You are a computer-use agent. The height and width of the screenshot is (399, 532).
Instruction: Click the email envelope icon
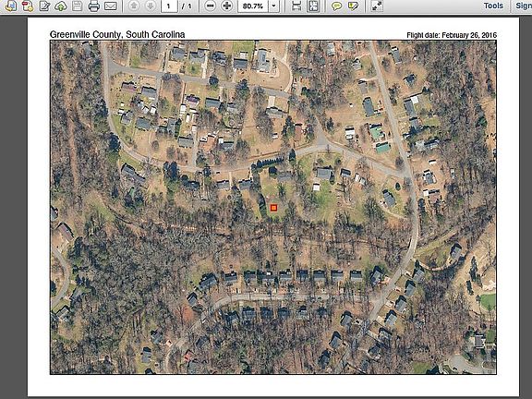[x=111, y=6]
